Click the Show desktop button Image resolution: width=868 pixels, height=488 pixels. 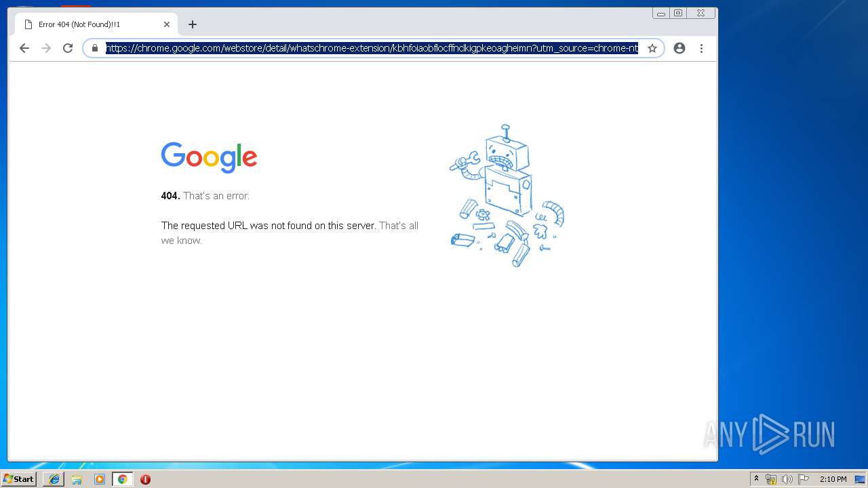(860, 479)
